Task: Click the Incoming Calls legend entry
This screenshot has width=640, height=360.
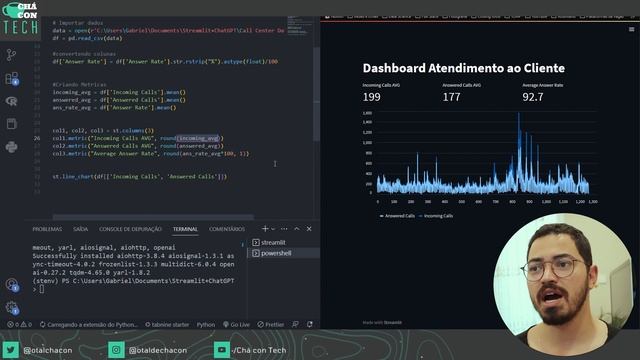Action: click(x=436, y=216)
